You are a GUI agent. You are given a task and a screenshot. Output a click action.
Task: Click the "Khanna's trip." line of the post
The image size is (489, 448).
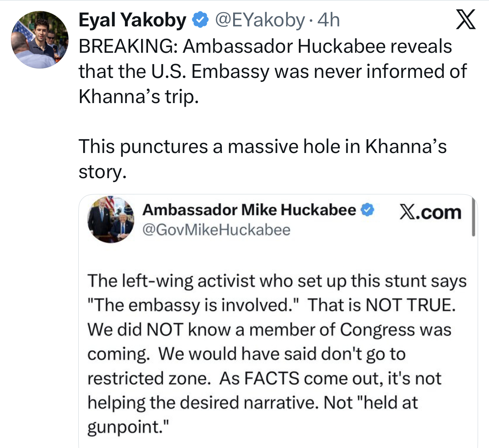pyautogui.click(x=139, y=96)
